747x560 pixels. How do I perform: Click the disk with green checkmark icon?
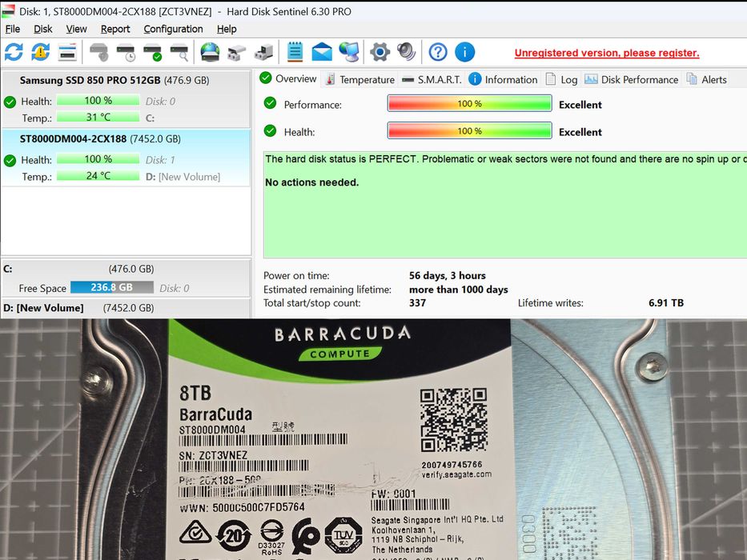pos(153,52)
